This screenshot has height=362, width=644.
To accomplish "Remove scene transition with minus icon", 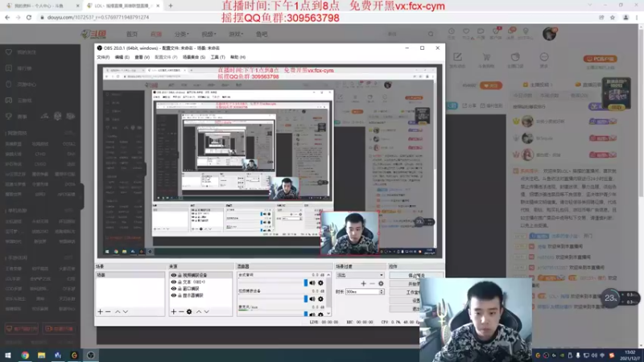I will click(372, 284).
